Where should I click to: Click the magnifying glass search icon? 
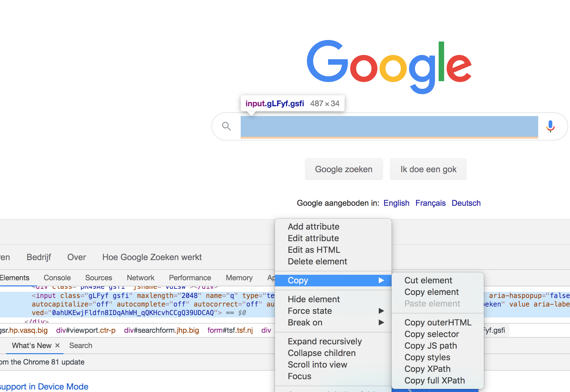[x=226, y=126]
